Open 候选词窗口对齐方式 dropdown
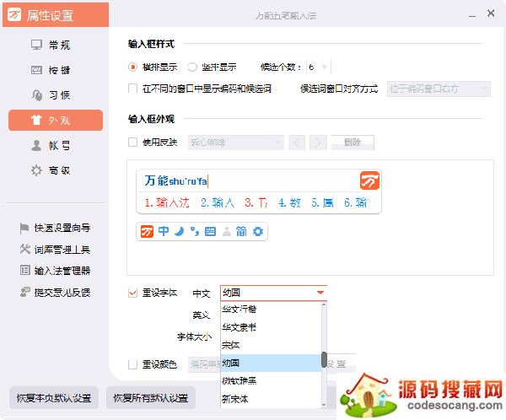The width and height of the screenshot is (506, 420). 439,89
